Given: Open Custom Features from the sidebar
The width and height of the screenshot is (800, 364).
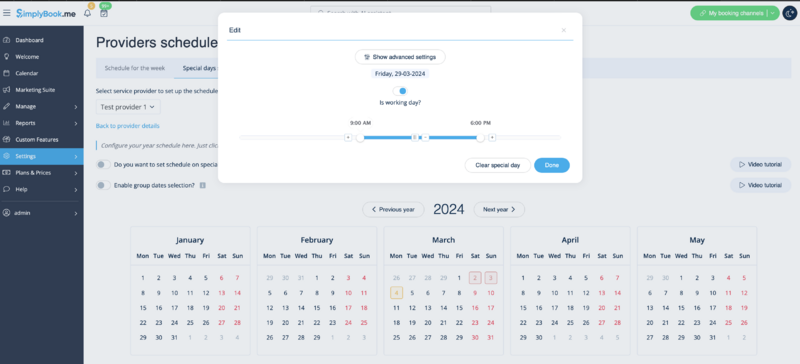Looking at the screenshot, I should tap(41, 139).
